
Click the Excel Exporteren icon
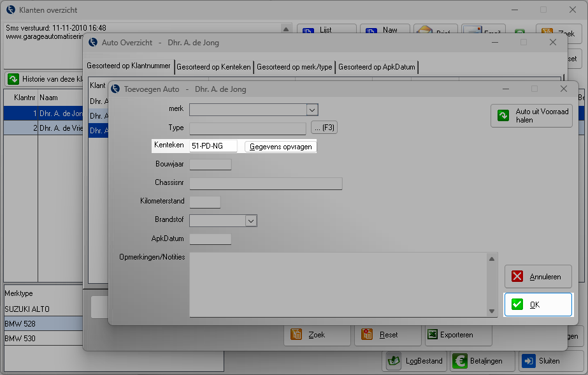pyautogui.click(x=431, y=334)
